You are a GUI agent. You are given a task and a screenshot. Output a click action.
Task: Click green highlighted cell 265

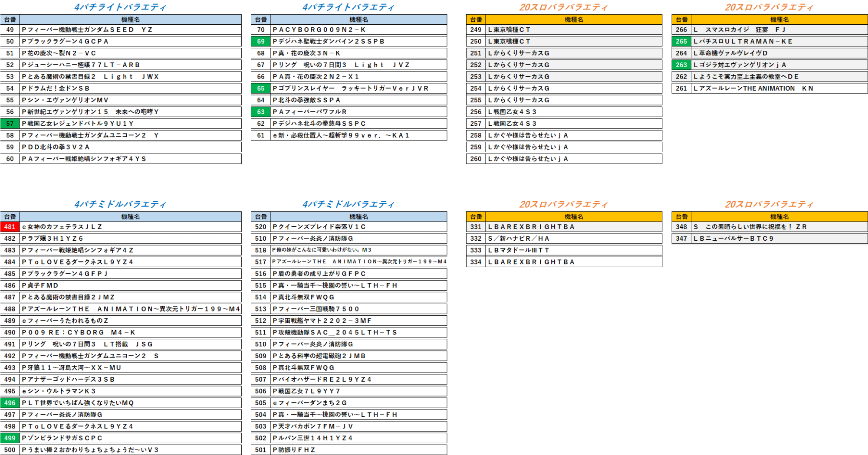pos(681,42)
